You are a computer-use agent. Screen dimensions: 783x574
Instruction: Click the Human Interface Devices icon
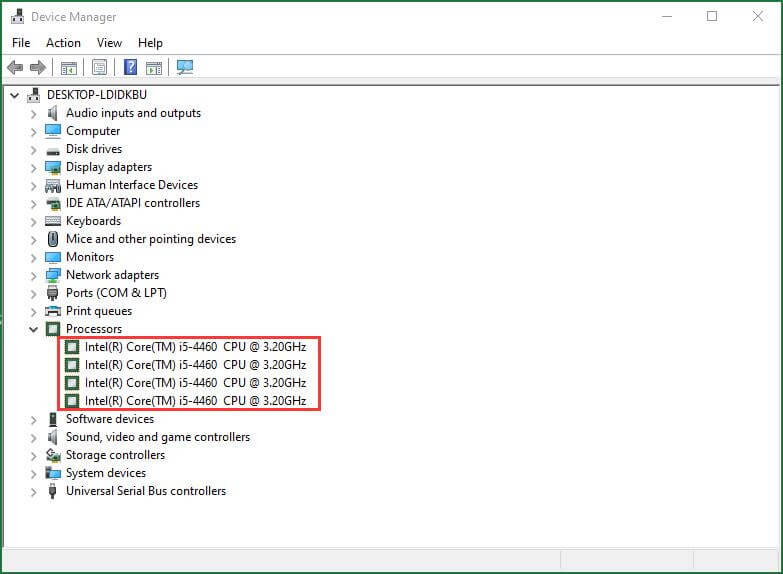53,186
